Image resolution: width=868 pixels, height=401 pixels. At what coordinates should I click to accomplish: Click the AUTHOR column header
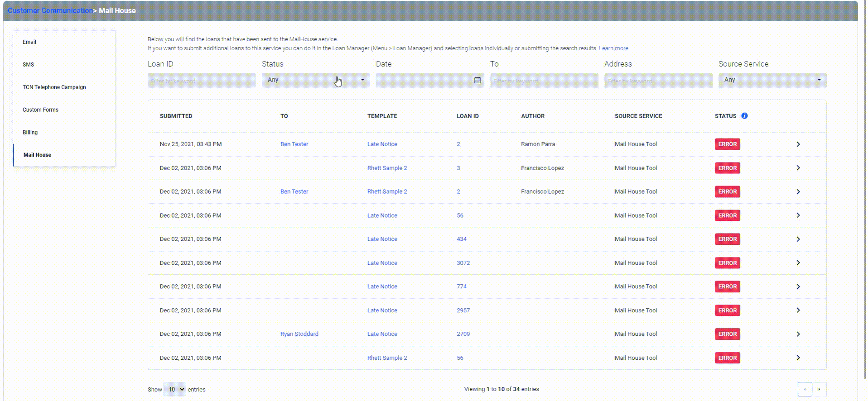533,116
